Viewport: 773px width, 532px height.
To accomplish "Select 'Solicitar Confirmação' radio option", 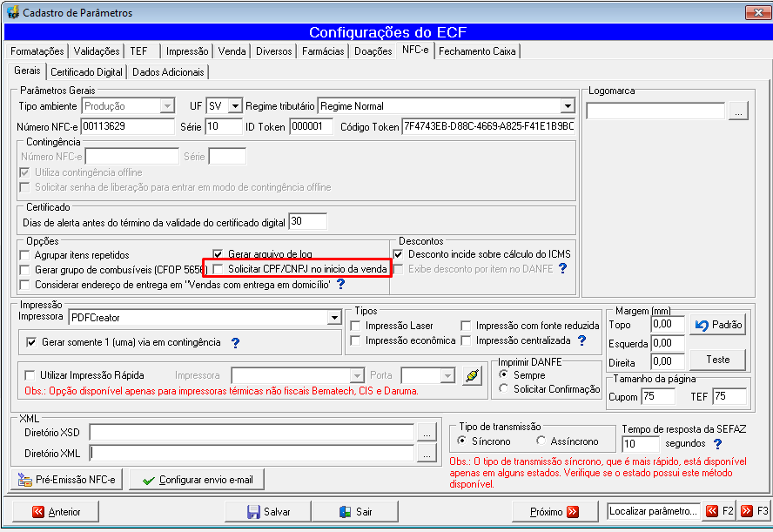I will [503, 388].
